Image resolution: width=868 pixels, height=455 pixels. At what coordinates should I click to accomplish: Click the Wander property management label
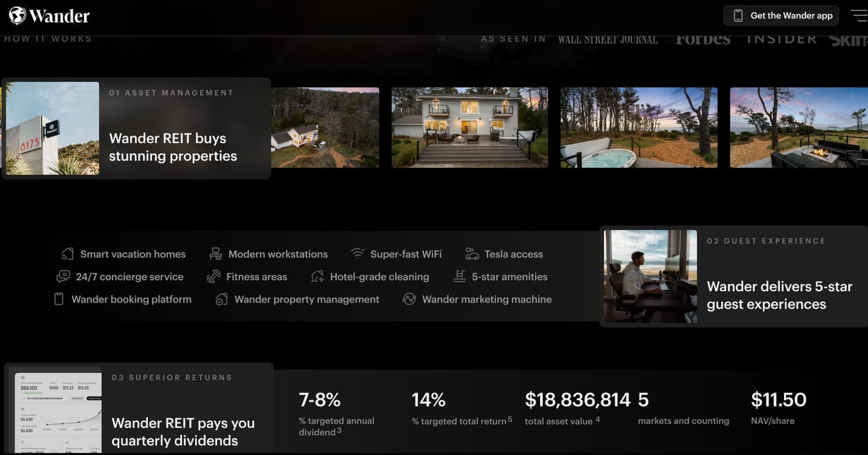(307, 299)
